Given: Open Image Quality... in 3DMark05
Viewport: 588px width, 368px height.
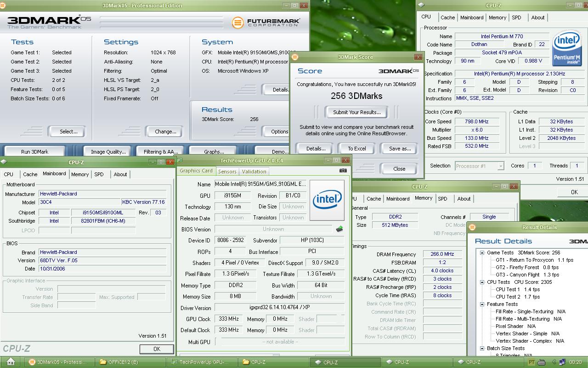Looking at the screenshot, I should coord(108,152).
